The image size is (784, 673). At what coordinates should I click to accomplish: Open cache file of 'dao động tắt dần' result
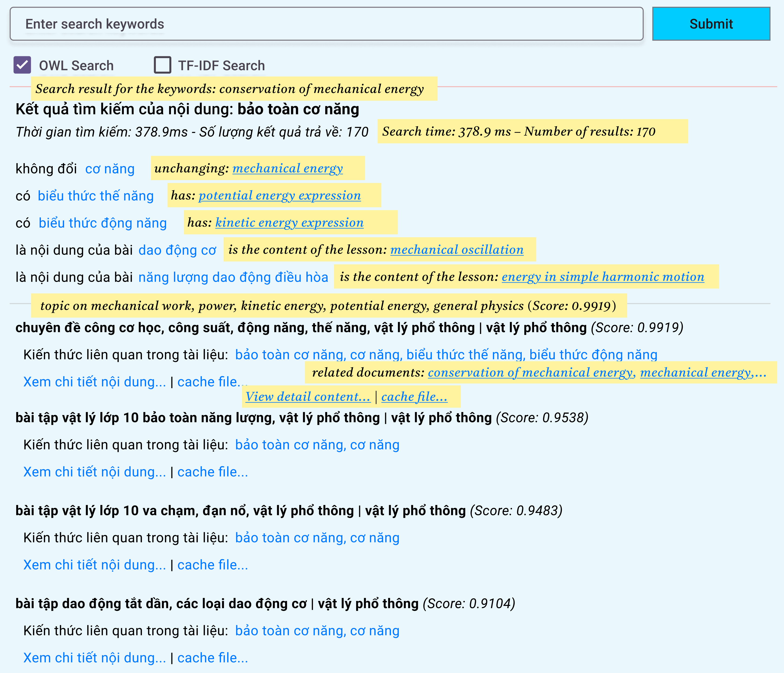tap(213, 658)
